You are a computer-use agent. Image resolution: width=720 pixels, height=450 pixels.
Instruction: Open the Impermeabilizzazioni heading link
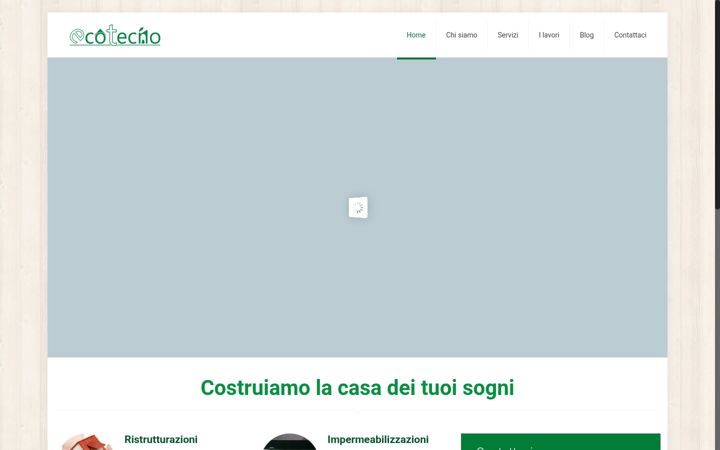click(x=378, y=439)
